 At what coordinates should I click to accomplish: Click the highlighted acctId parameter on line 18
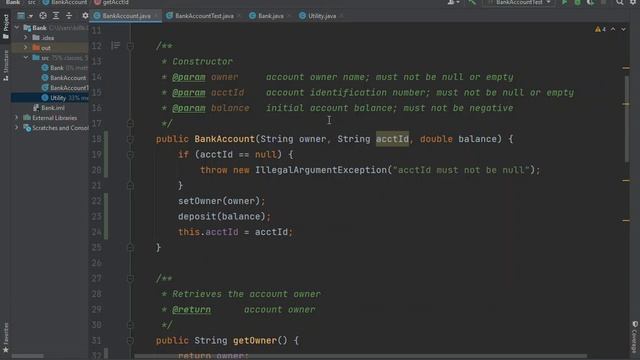[x=392, y=139]
